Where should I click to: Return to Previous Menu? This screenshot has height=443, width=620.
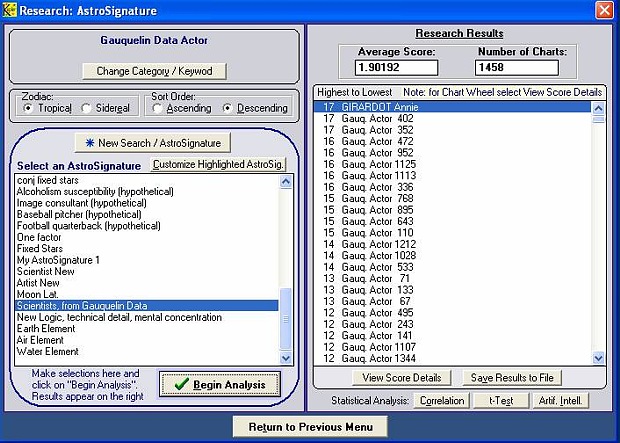click(308, 427)
